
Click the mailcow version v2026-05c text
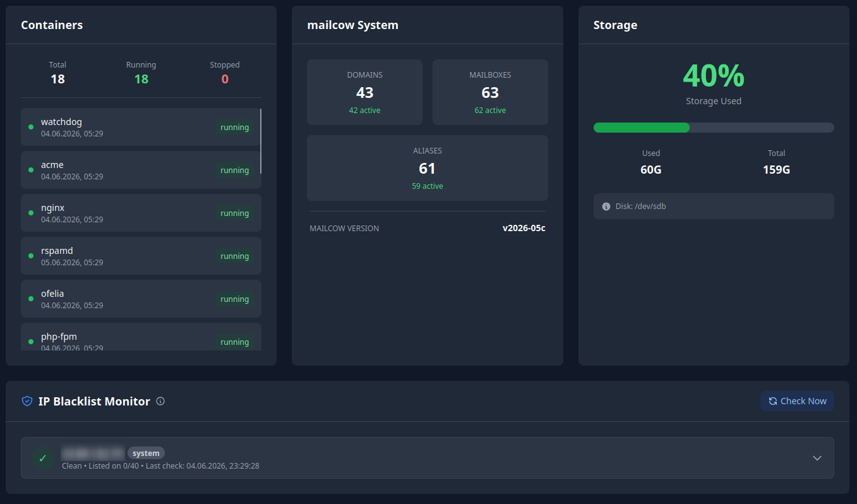coord(524,228)
